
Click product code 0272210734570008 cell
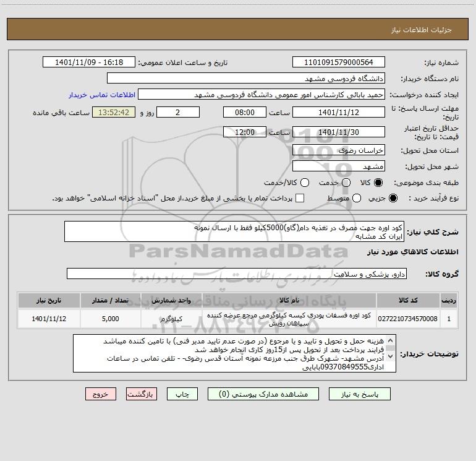[408, 319]
